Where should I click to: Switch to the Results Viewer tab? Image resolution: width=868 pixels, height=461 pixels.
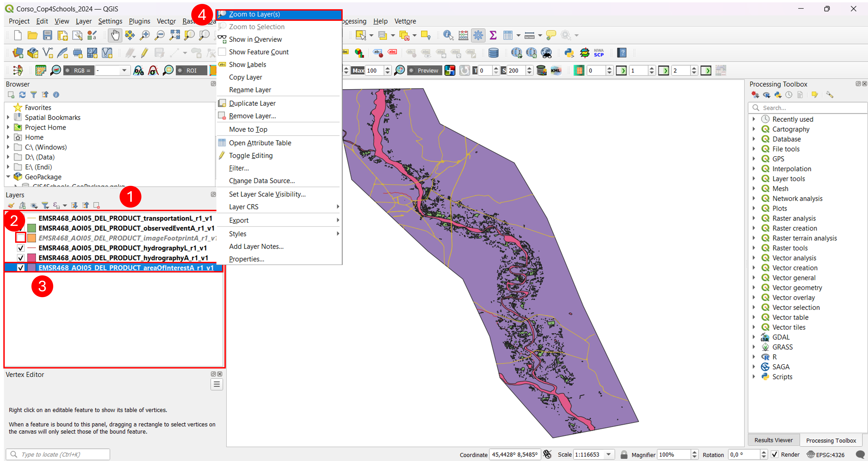click(x=773, y=440)
